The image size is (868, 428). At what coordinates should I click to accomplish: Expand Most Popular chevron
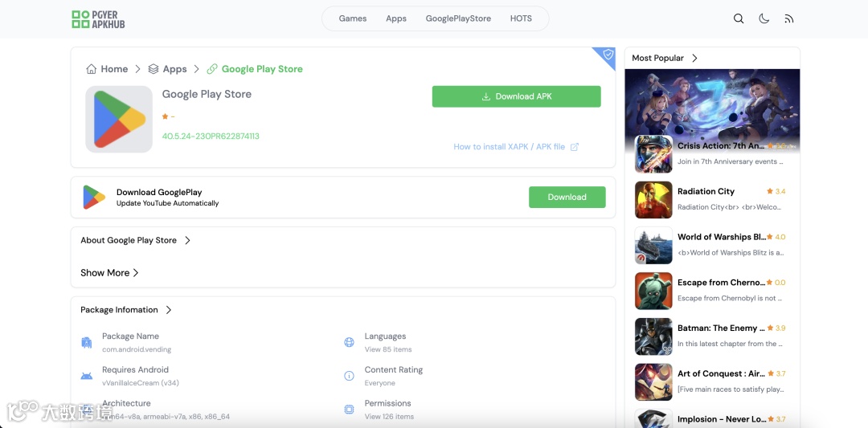click(x=694, y=58)
